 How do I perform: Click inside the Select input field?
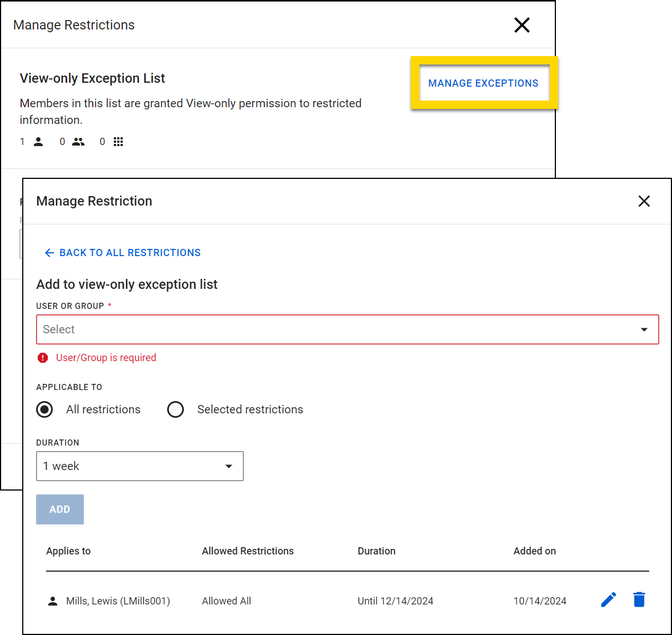(x=222, y=329)
